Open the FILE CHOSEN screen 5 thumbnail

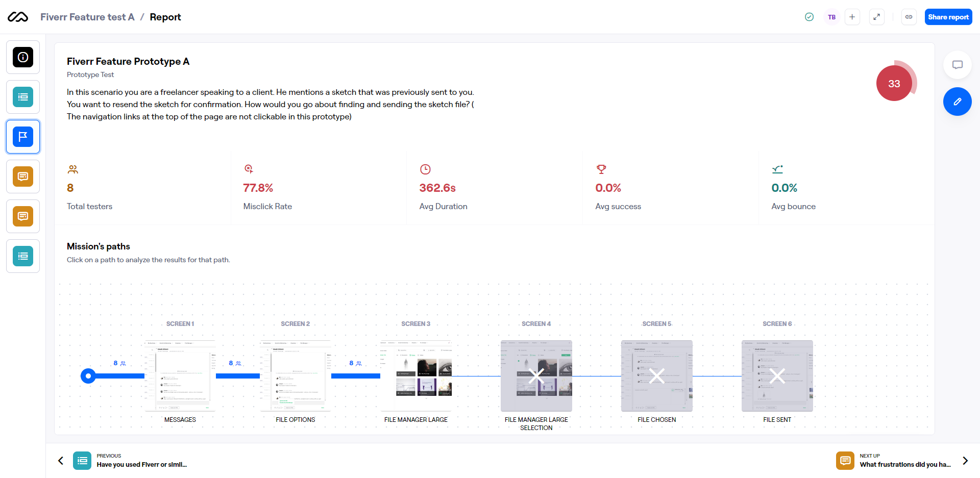[657, 376]
